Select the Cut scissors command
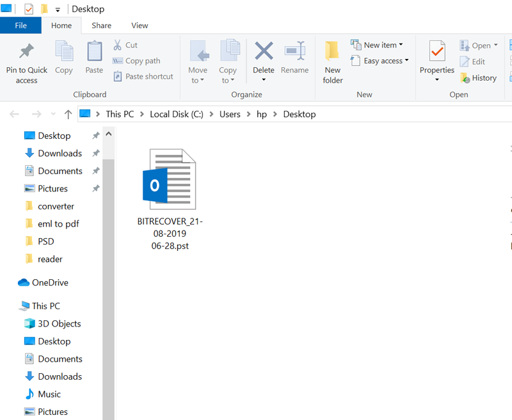 pyautogui.click(x=125, y=45)
